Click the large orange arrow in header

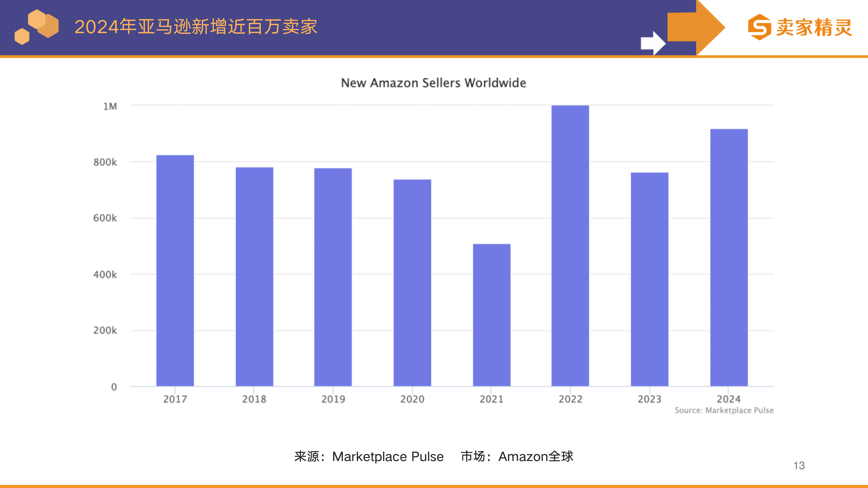tap(696, 27)
